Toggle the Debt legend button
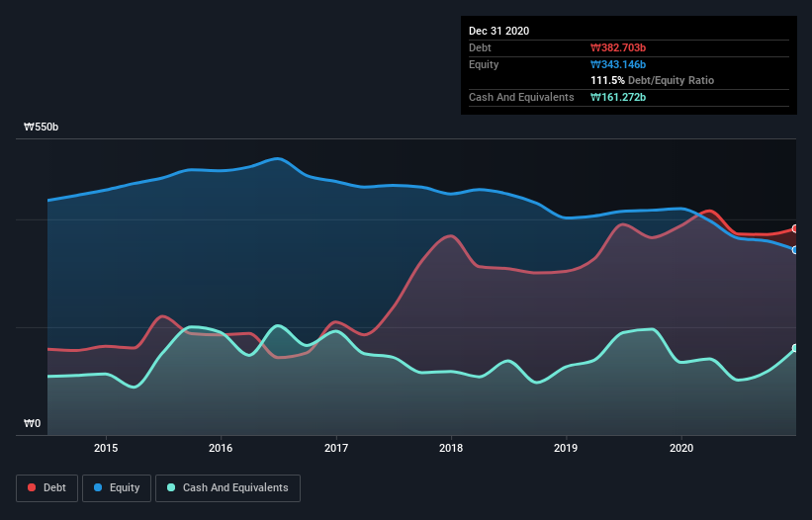Screen dimensions: 812x520 tap(46, 488)
